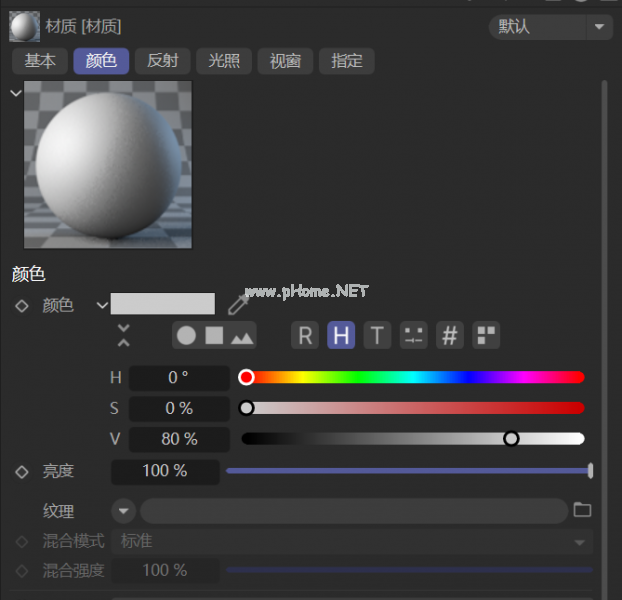Click the hue rainbow slider
Screen dimensions: 622x600
pyautogui.click(x=414, y=377)
